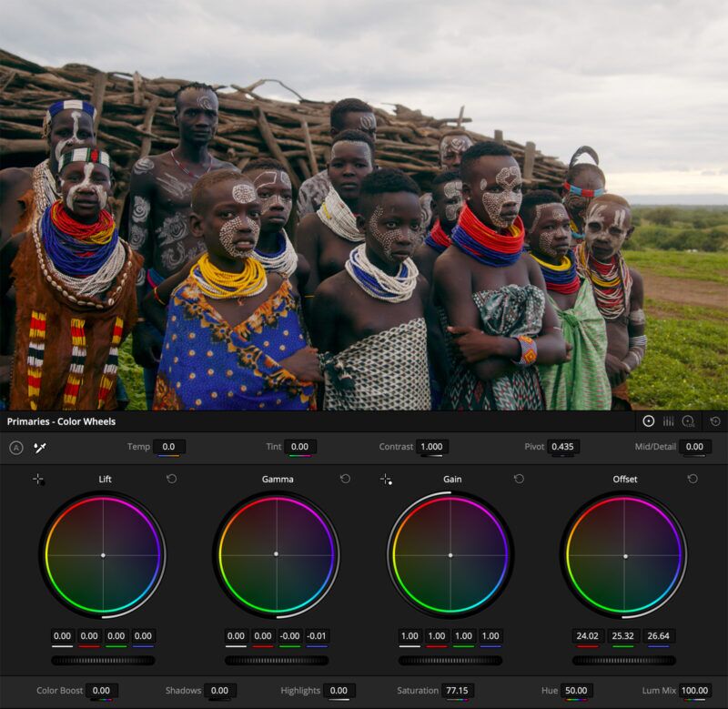728x709 pixels.
Task: Click the Gamma master wheel slider
Action: (277, 660)
